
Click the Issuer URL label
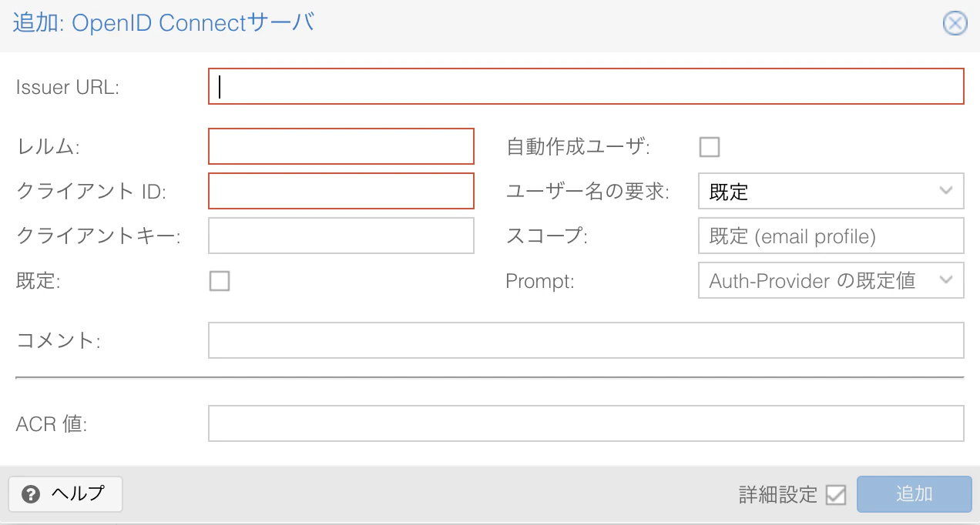68,87
